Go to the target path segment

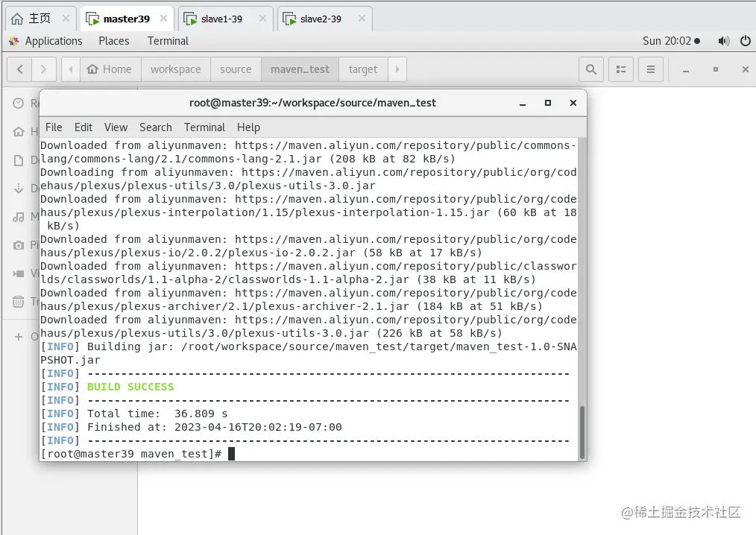point(363,69)
